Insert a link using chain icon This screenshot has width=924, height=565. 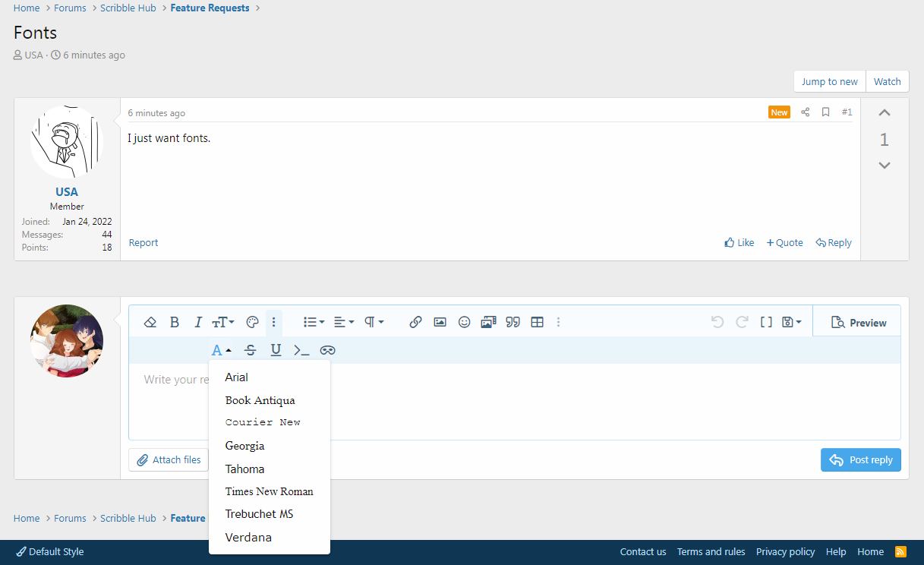(x=415, y=322)
